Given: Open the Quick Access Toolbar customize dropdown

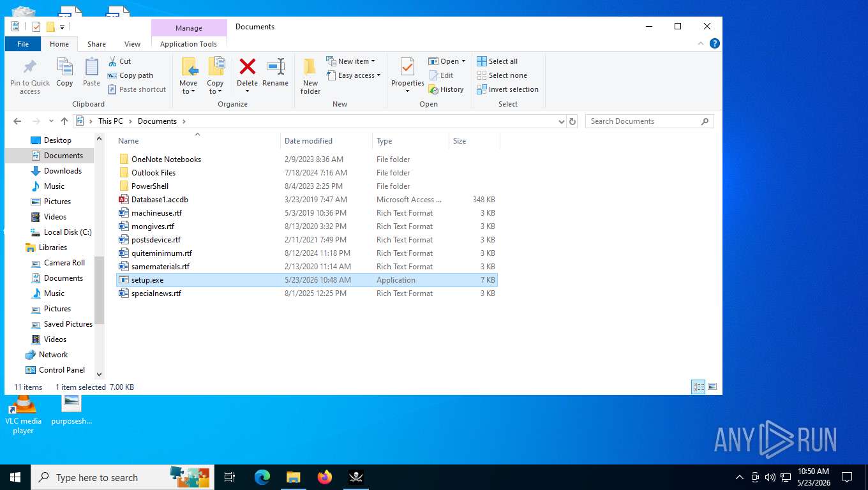Looking at the screenshot, I should pos(62,27).
